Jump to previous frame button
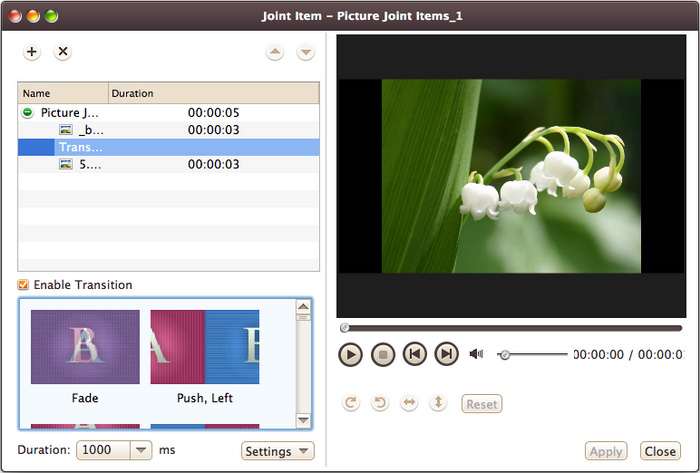Image resolution: width=700 pixels, height=473 pixels. click(x=414, y=354)
